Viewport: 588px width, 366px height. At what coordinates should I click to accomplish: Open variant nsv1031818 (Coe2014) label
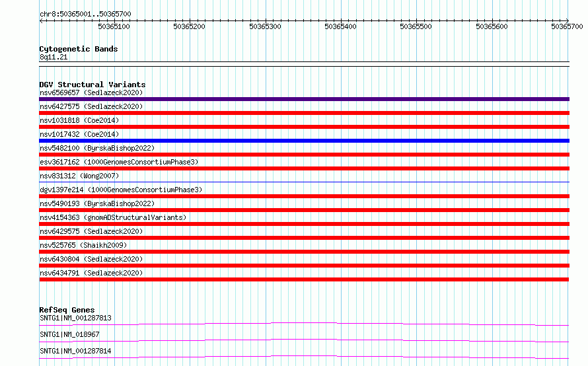point(79,120)
